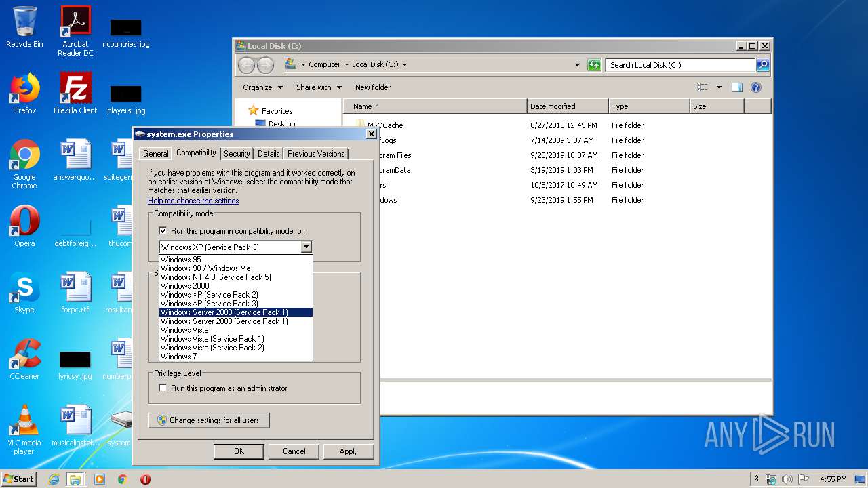Toggle Run in compatibility mode checkbox
Screen dimensions: 868x488
[163, 231]
